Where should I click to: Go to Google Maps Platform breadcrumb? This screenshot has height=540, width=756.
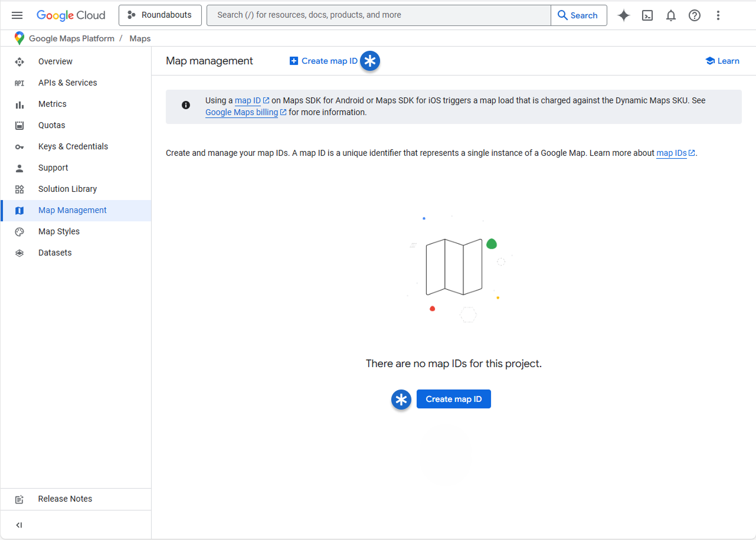point(71,38)
